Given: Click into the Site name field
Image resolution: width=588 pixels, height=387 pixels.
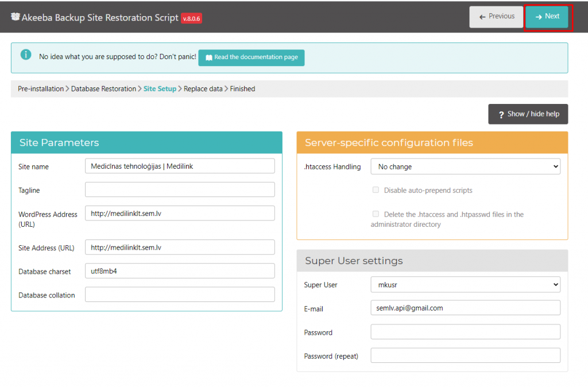Looking at the screenshot, I should point(180,166).
